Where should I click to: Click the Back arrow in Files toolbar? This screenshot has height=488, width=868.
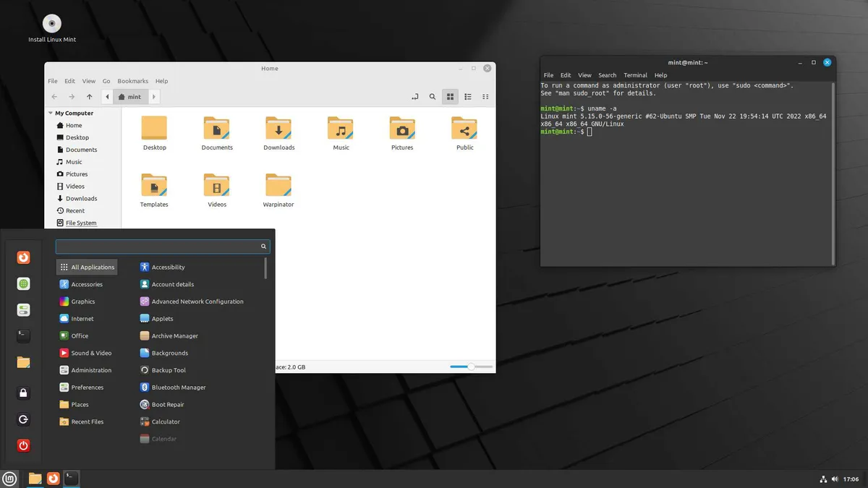tap(54, 97)
